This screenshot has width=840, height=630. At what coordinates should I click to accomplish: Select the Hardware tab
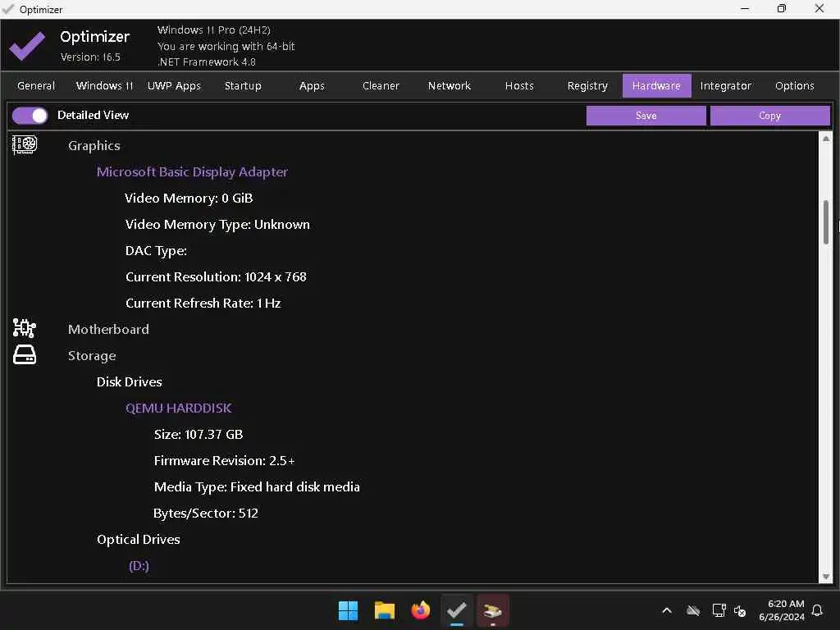[657, 85]
